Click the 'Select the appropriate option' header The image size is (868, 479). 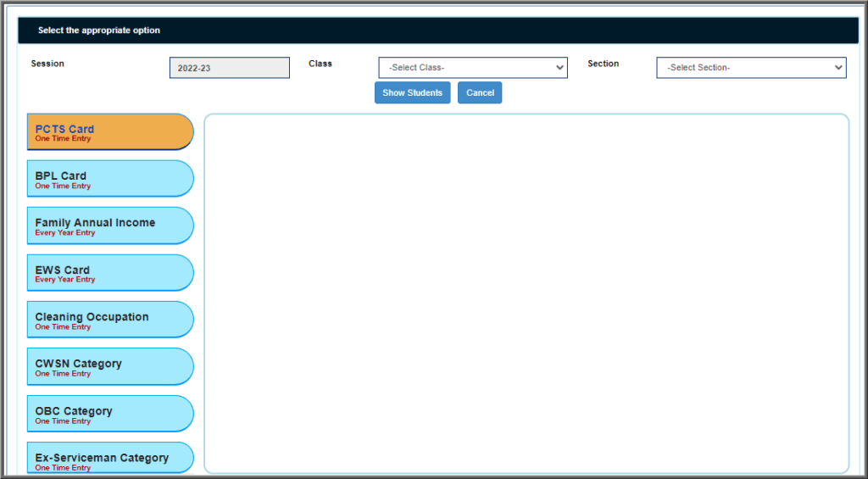click(99, 31)
